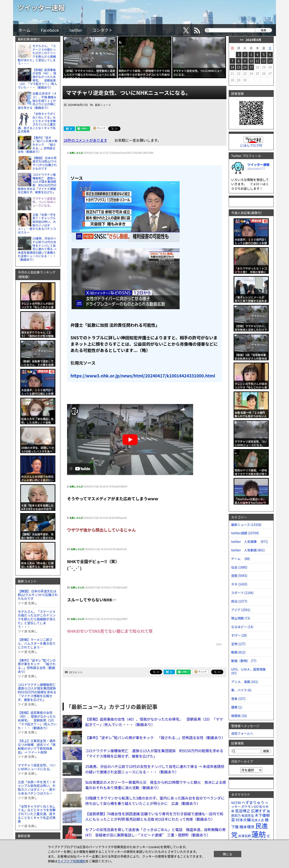Open ranking thumbnail 頂き女子りりちゃん
The image size is (289, 868).
(38, 324)
